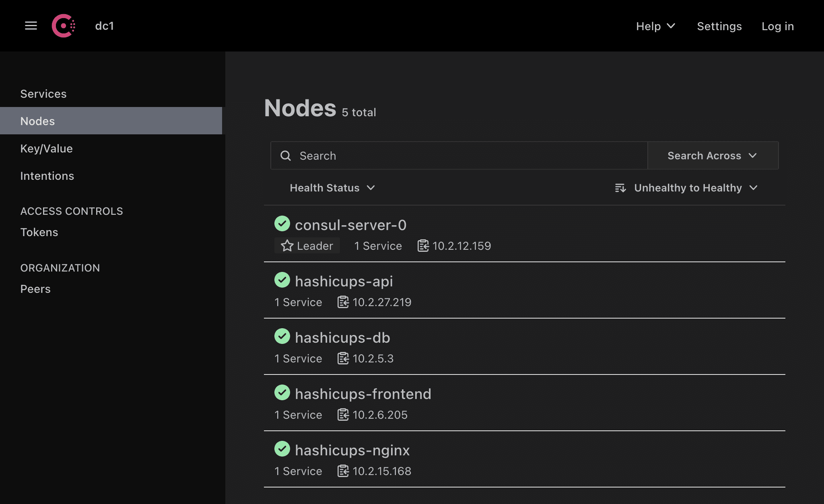
Task: Open the Peers organization section
Action: 35,289
